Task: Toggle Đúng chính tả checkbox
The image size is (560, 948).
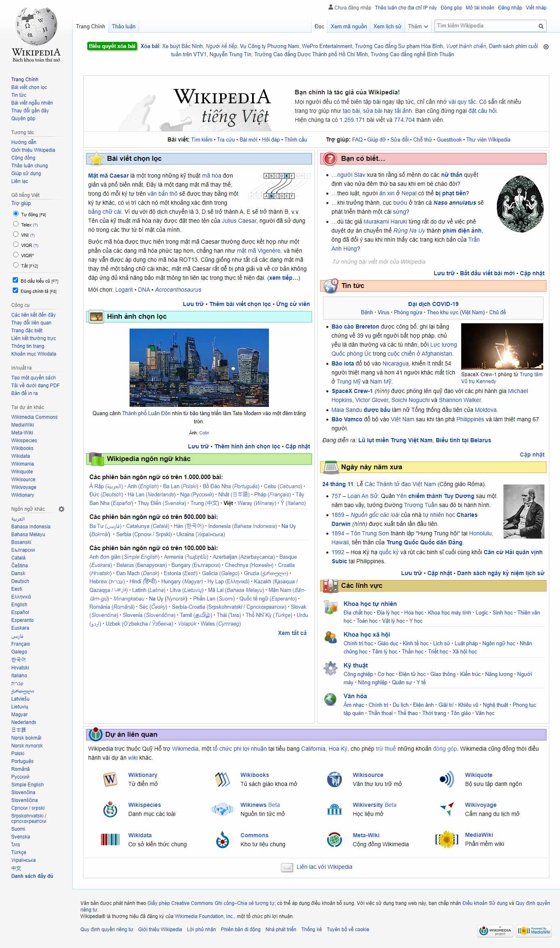Action: click(x=16, y=290)
